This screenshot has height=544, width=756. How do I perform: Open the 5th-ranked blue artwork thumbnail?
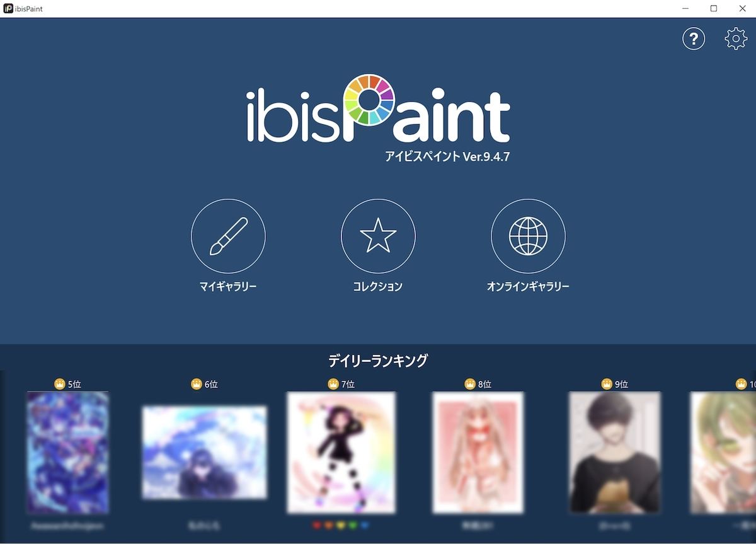tap(67, 453)
